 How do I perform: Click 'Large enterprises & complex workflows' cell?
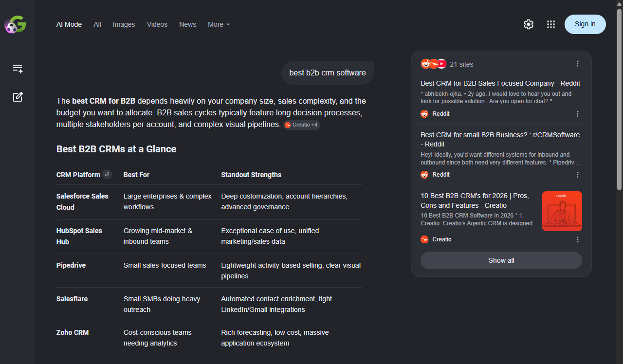click(167, 201)
